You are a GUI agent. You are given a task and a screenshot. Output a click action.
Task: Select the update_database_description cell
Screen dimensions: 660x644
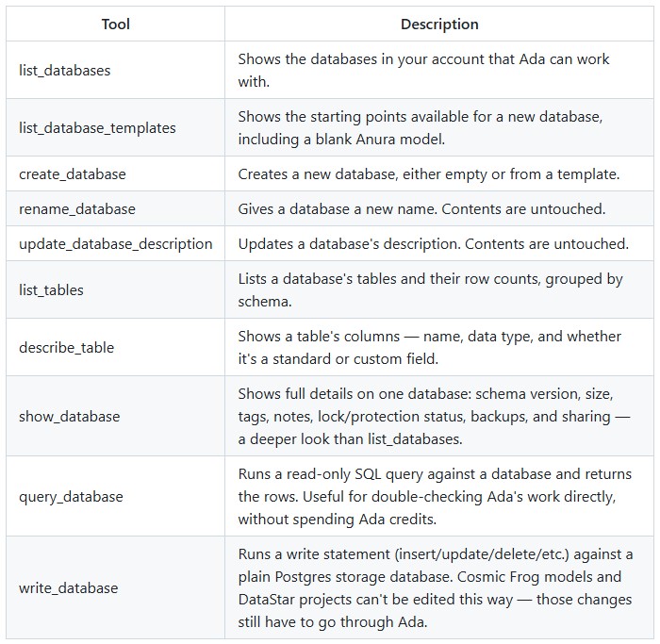pos(116,244)
